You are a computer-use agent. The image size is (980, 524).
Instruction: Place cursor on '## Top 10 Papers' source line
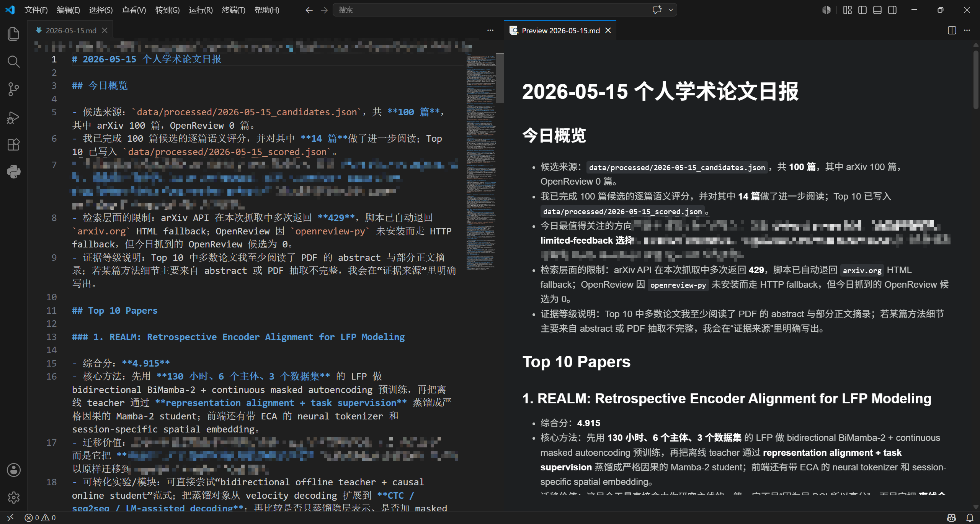tap(114, 311)
